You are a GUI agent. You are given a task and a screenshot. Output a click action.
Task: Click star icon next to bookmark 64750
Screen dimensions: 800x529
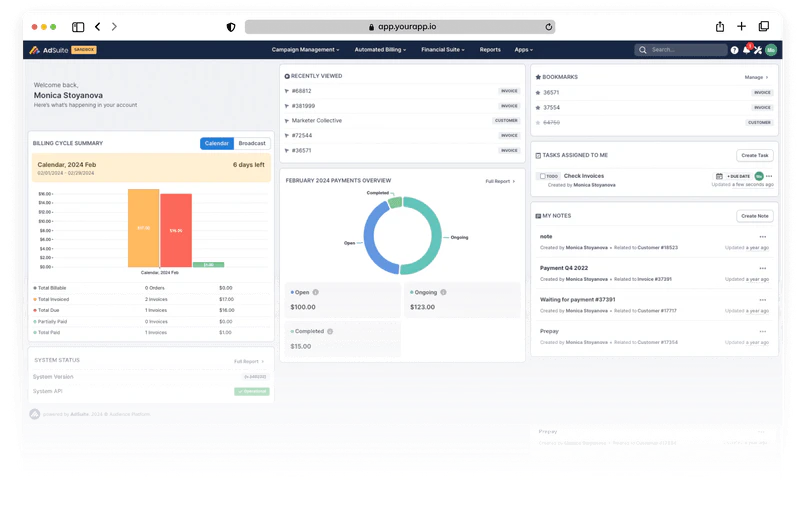[x=538, y=123]
